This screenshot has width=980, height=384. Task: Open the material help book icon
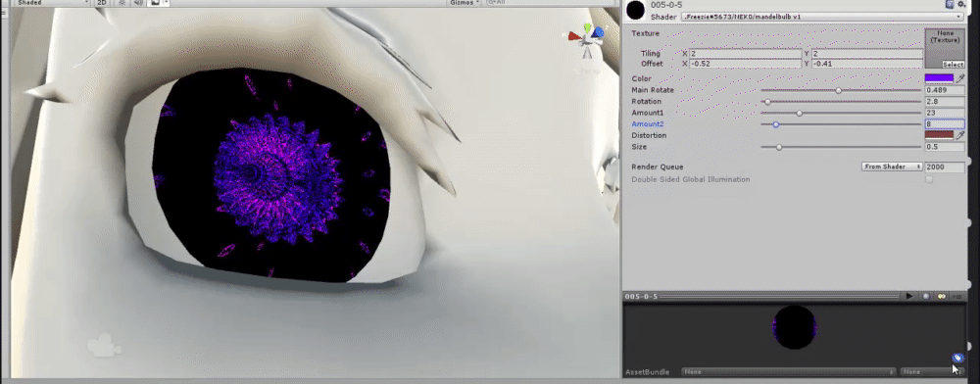tap(950, 4)
